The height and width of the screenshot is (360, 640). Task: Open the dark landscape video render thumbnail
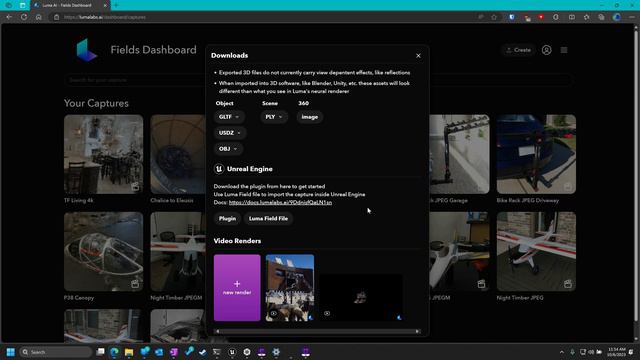point(361,297)
